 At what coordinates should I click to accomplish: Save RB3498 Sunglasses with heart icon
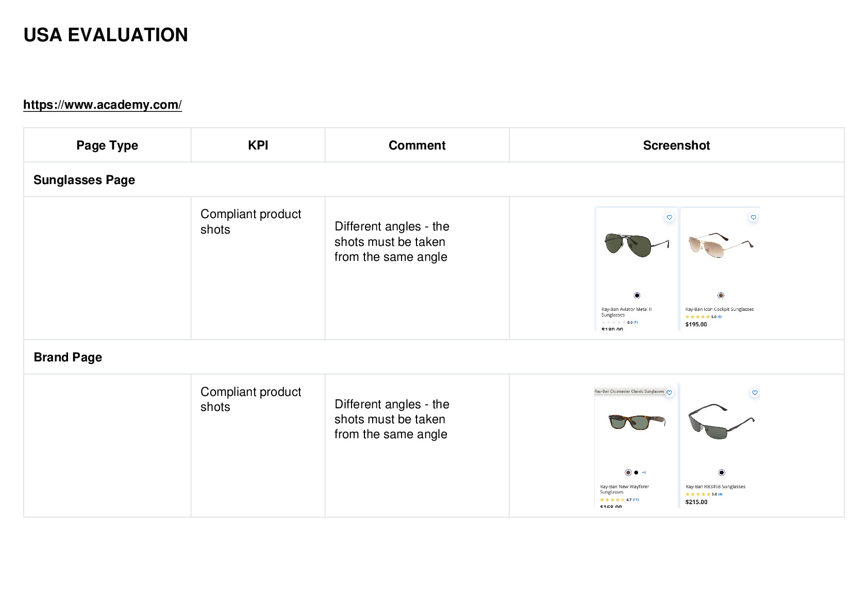(x=755, y=393)
